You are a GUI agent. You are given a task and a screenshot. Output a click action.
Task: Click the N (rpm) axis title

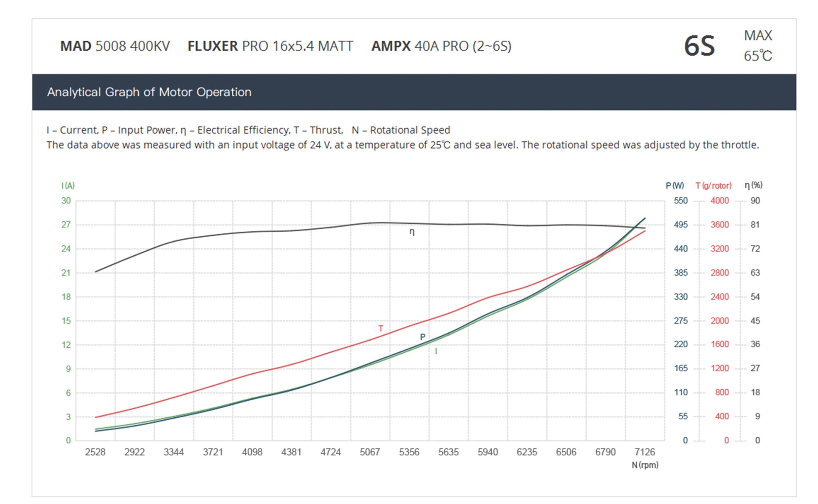tap(645, 465)
